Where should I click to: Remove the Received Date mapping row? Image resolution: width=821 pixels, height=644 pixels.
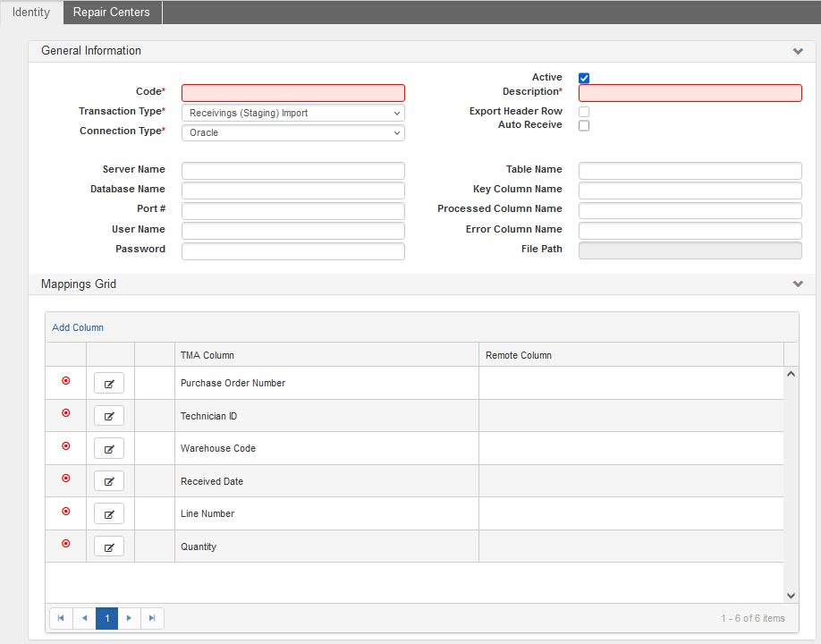coord(65,479)
